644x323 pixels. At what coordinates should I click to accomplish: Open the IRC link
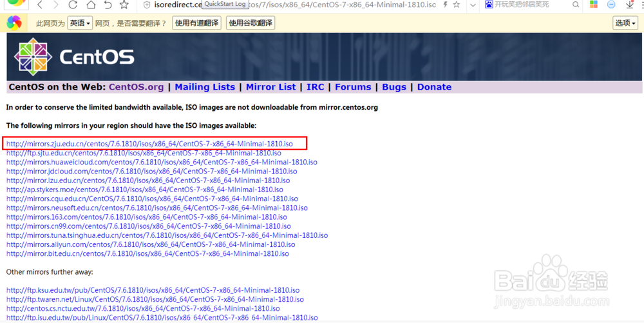coord(316,87)
